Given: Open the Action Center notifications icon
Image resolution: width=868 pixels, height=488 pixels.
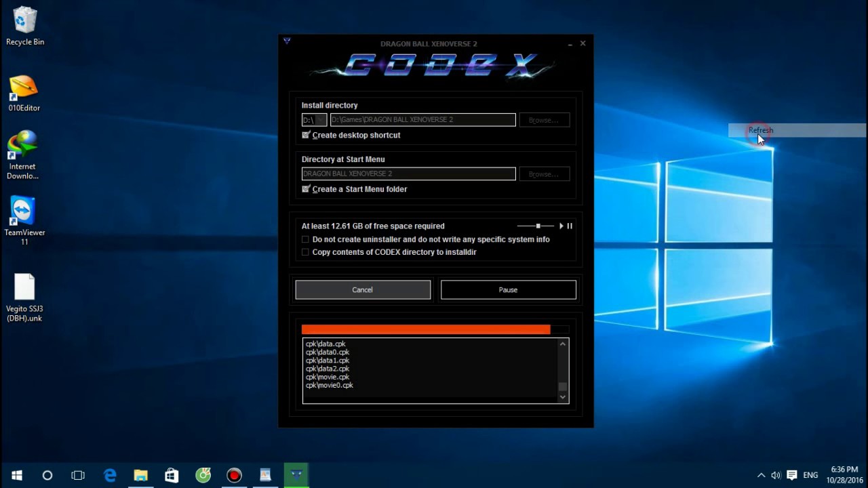Looking at the screenshot, I should click(791, 475).
